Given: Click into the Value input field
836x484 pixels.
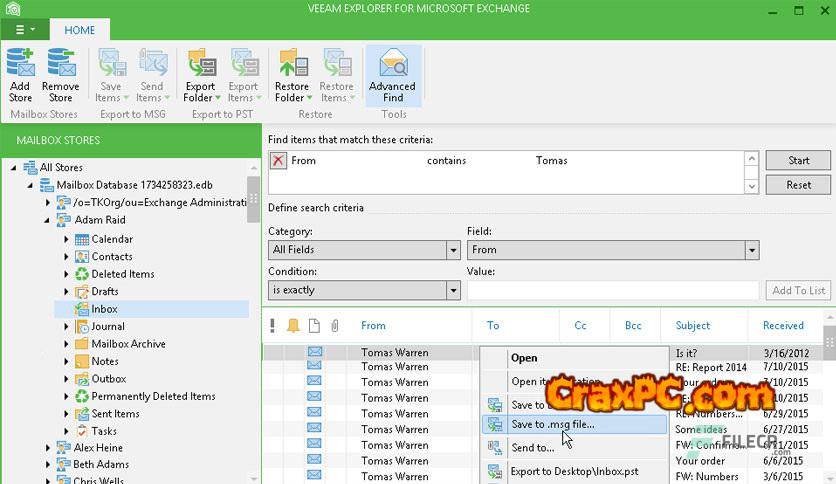Looking at the screenshot, I should pos(613,291).
